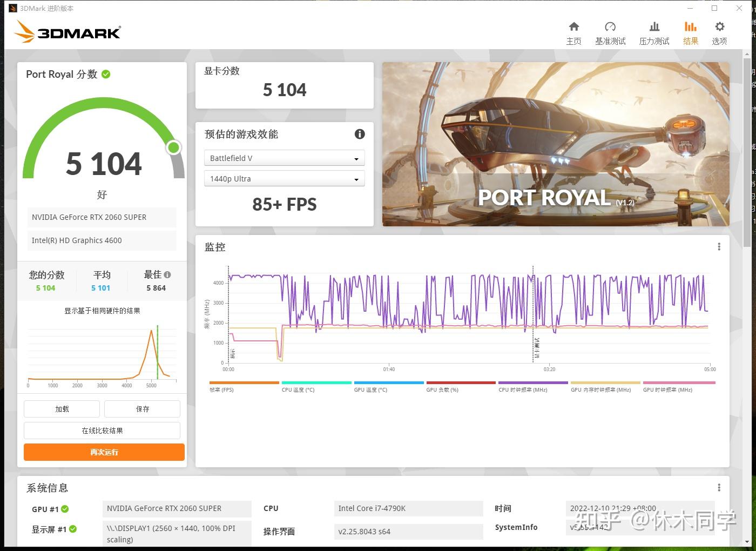756x551 pixels.
Task: Toggle the 帧率 (FPS) legend swatch
Action: click(244, 383)
